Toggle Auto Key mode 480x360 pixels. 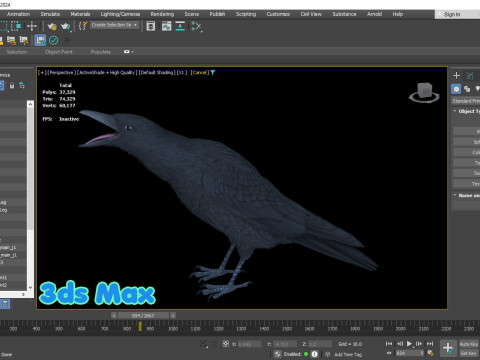[x=468, y=344]
